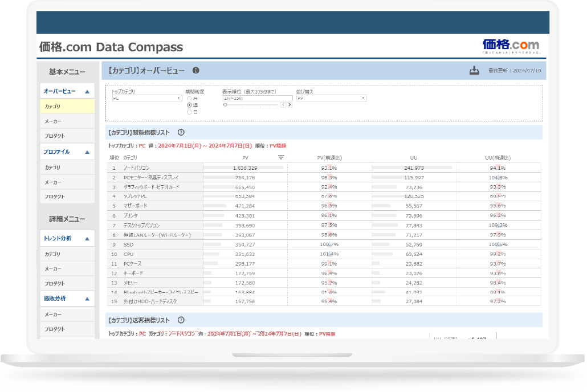Open help icon next to 送客指標リスト
Viewport: 587px width, 392px height.
tap(181, 320)
